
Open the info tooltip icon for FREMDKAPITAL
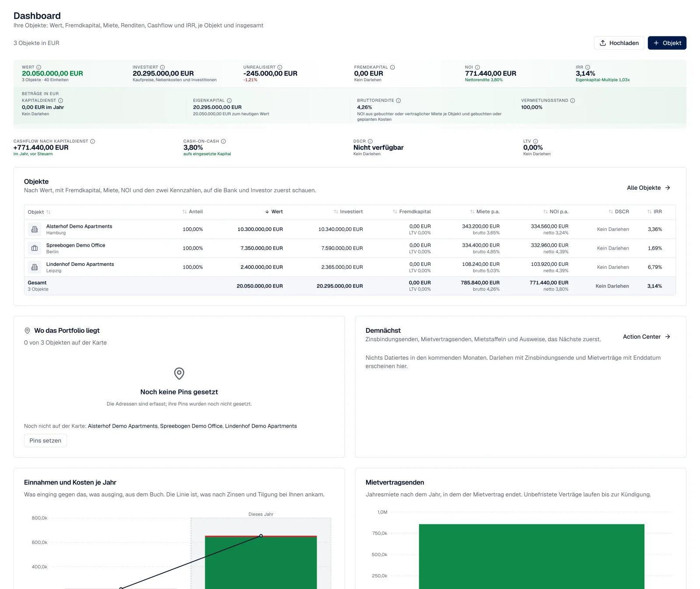click(x=392, y=67)
